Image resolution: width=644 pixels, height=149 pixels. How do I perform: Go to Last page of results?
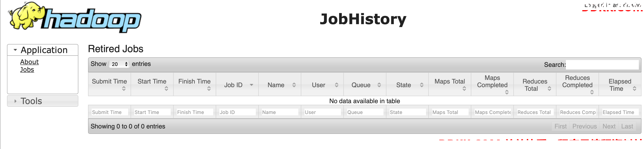pyautogui.click(x=627, y=126)
